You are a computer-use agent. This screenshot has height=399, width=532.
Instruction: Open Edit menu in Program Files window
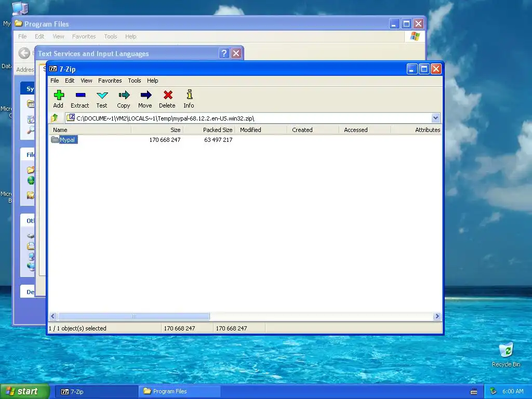click(39, 36)
